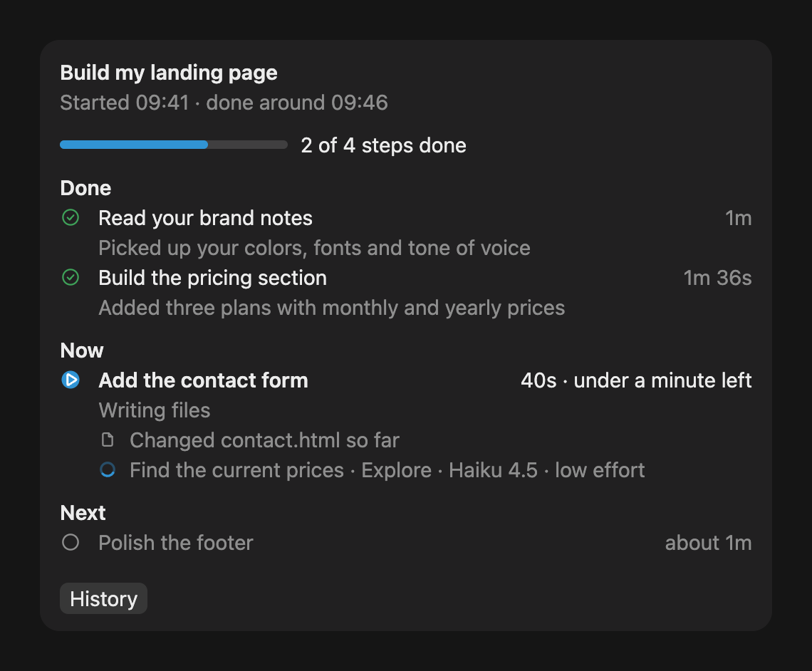Click the green check icon beside Build the pricing section

pos(71,278)
